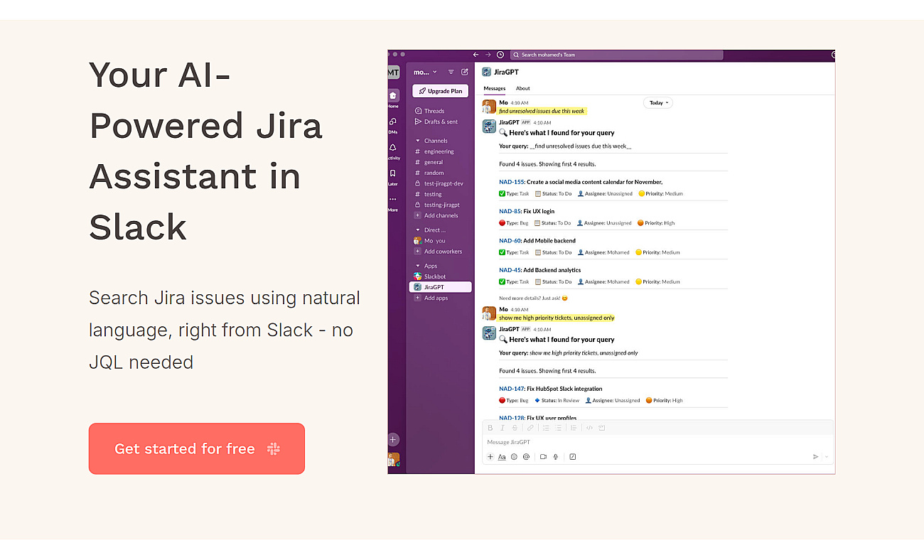Screen dimensions: 924x560
Task: Open the testing-jiragpt channel
Action: (x=441, y=205)
